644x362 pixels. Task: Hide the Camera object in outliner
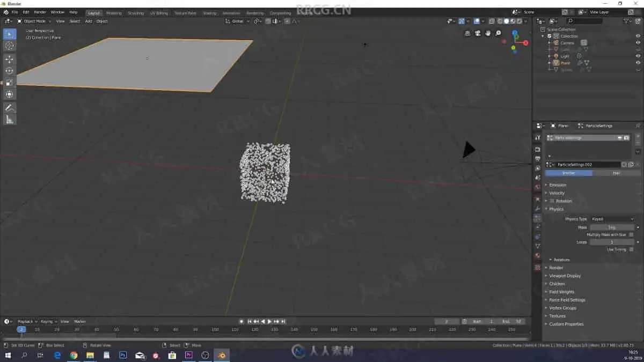(x=638, y=42)
